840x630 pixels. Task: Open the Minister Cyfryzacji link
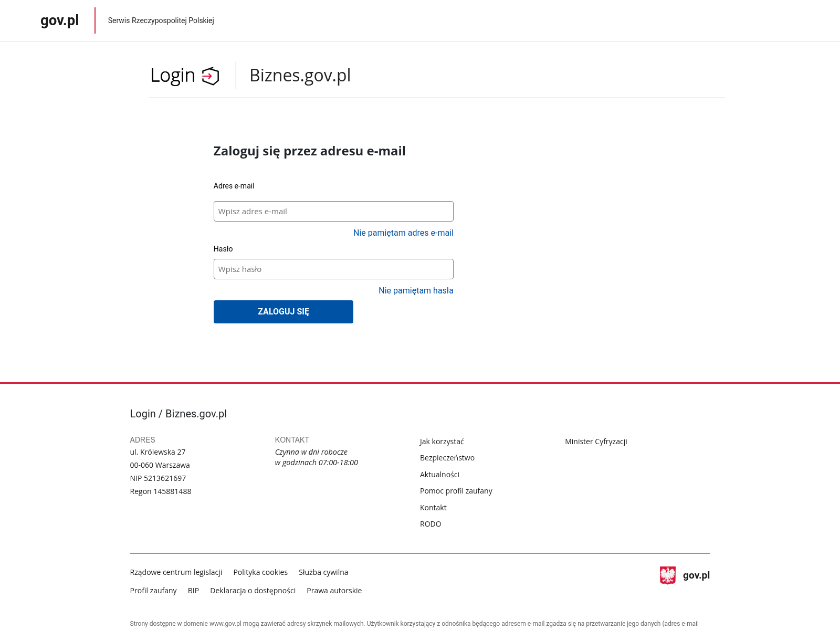click(596, 442)
